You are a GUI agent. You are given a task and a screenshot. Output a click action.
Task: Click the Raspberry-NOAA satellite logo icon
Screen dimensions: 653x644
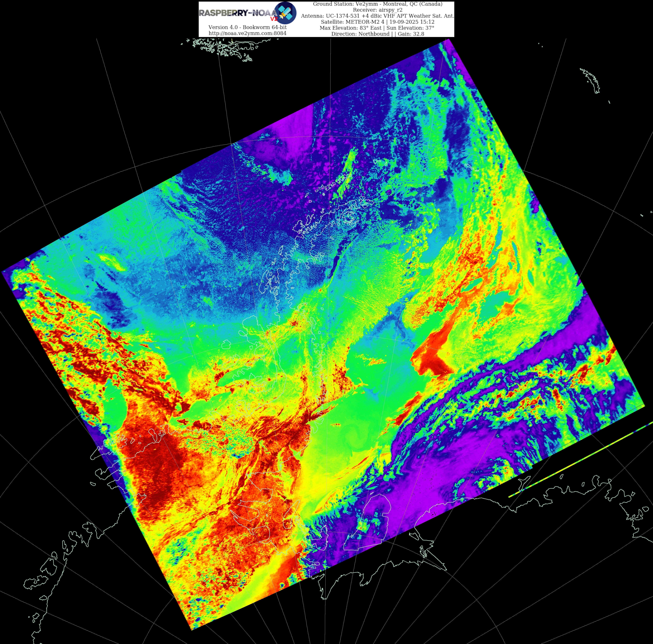pos(285,13)
